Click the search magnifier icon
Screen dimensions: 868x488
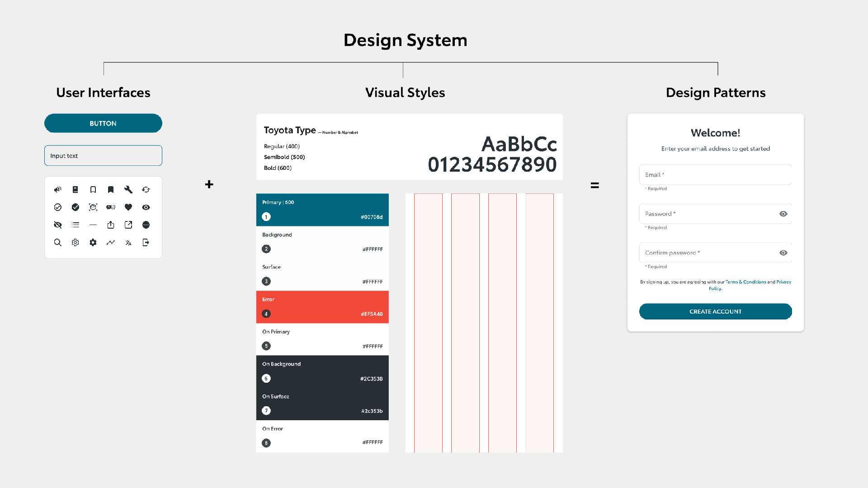point(57,242)
